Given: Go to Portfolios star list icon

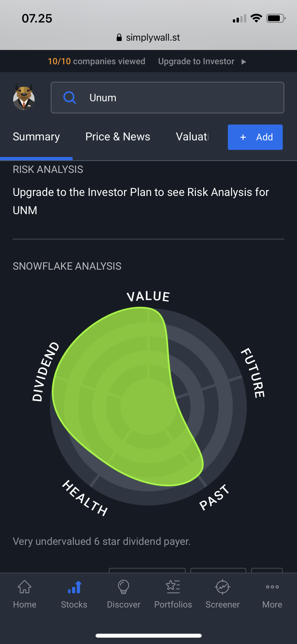Looking at the screenshot, I should click(x=173, y=587).
